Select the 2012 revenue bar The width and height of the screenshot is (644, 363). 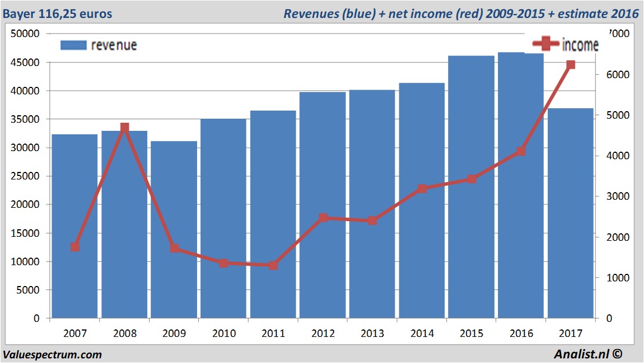[x=322, y=205]
